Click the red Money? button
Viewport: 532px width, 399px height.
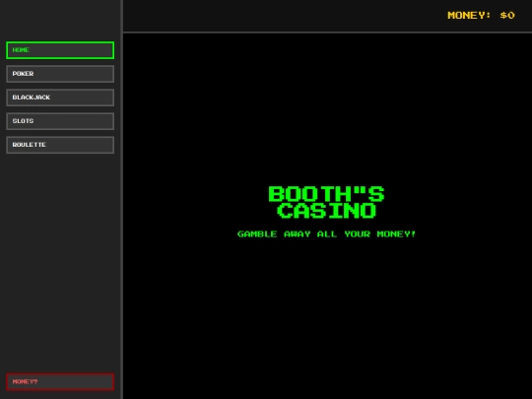click(60, 381)
